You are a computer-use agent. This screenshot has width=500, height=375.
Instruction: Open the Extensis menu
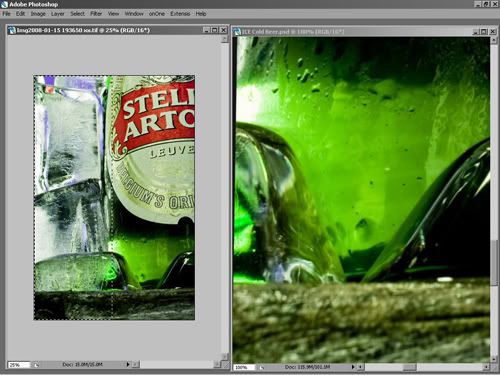pyautogui.click(x=180, y=14)
